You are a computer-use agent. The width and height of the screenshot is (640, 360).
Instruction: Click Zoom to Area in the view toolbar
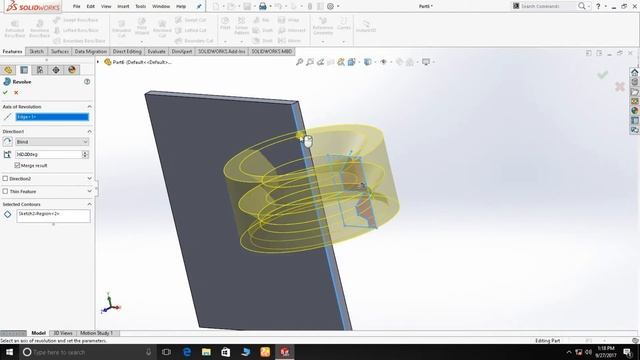click(x=310, y=62)
